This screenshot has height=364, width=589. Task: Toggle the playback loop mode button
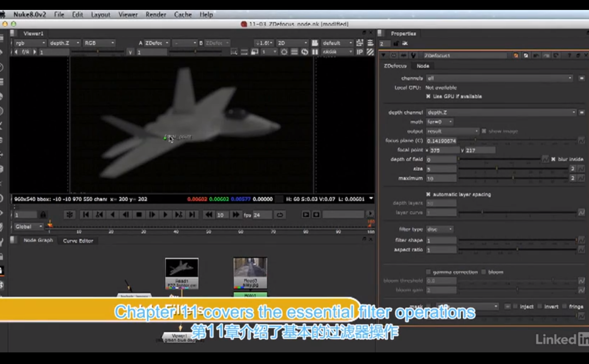(x=280, y=215)
